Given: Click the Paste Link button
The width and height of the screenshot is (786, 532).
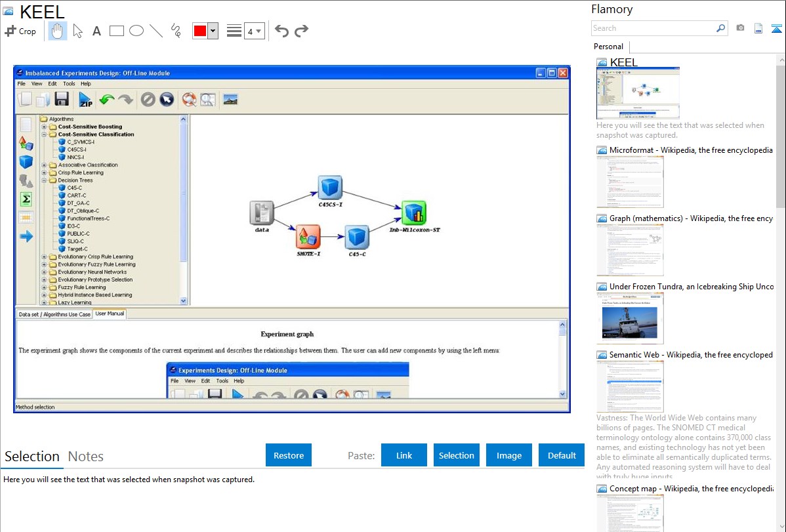Looking at the screenshot, I should tap(404, 455).
